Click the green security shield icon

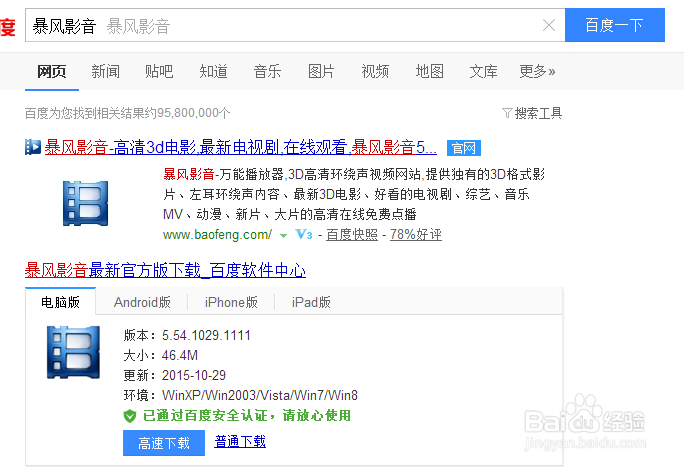click(x=130, y=416)
